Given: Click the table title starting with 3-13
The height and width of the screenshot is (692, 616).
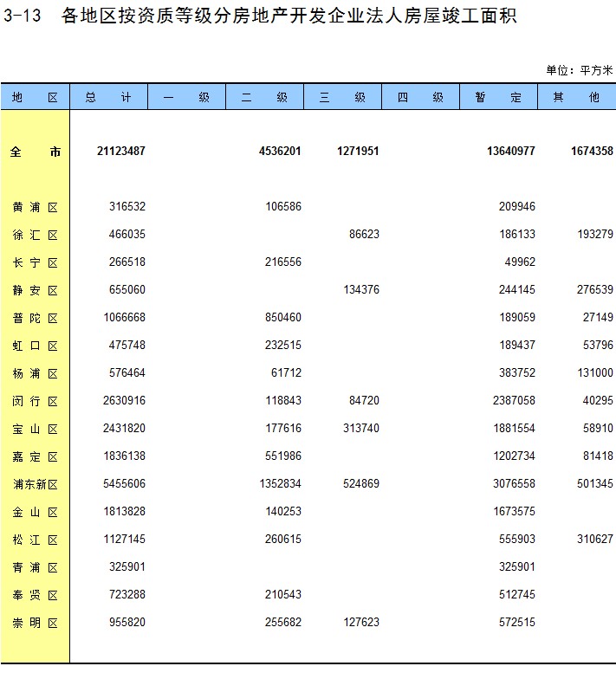Looking at the screenshot, I should [x=260, y=16].
